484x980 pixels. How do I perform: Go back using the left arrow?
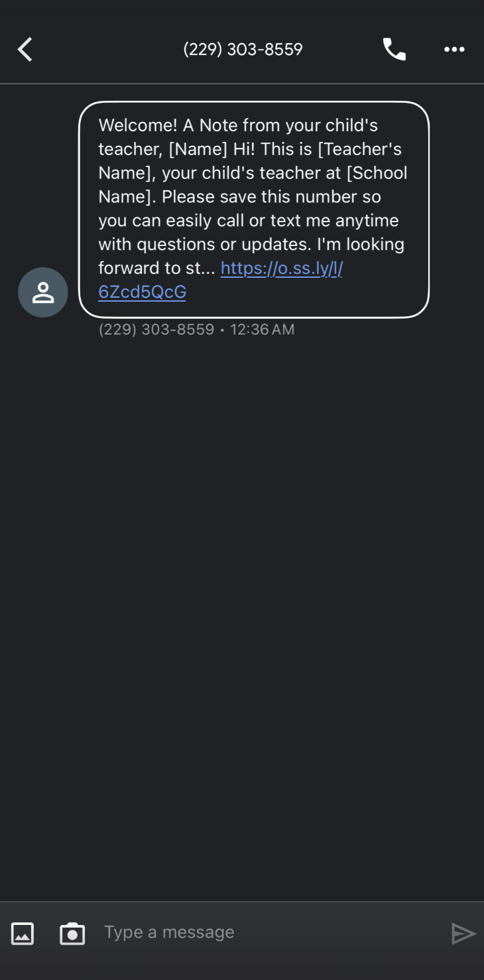(25, 50)
